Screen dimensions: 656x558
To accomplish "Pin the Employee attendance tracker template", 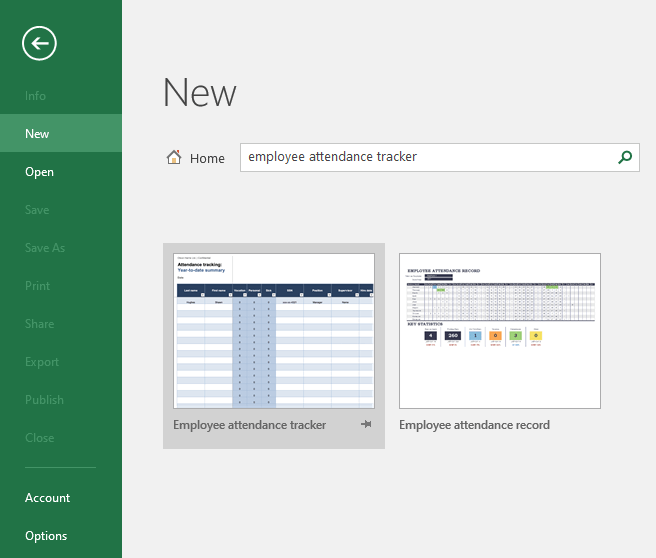I will 366,424.
